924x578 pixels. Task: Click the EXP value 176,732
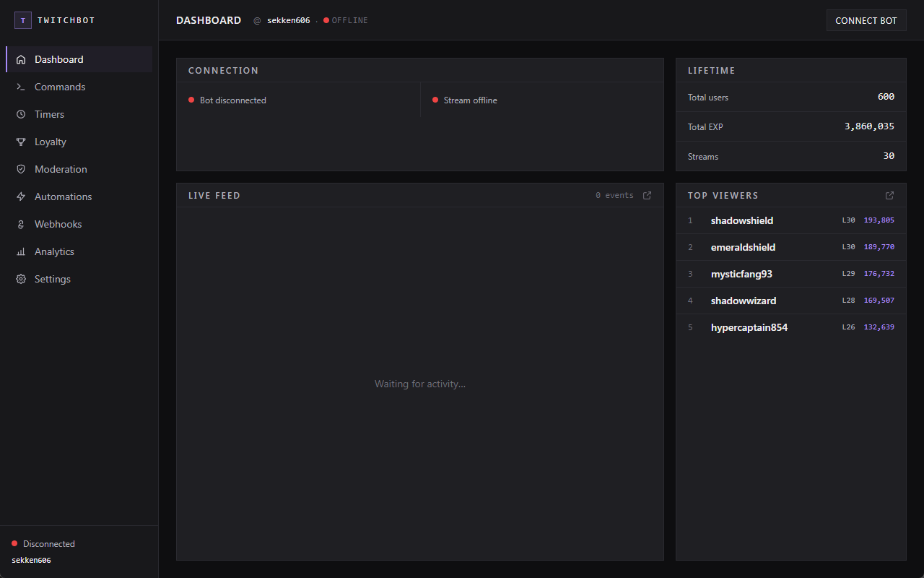pyautogui.click(x=879, y=274)
